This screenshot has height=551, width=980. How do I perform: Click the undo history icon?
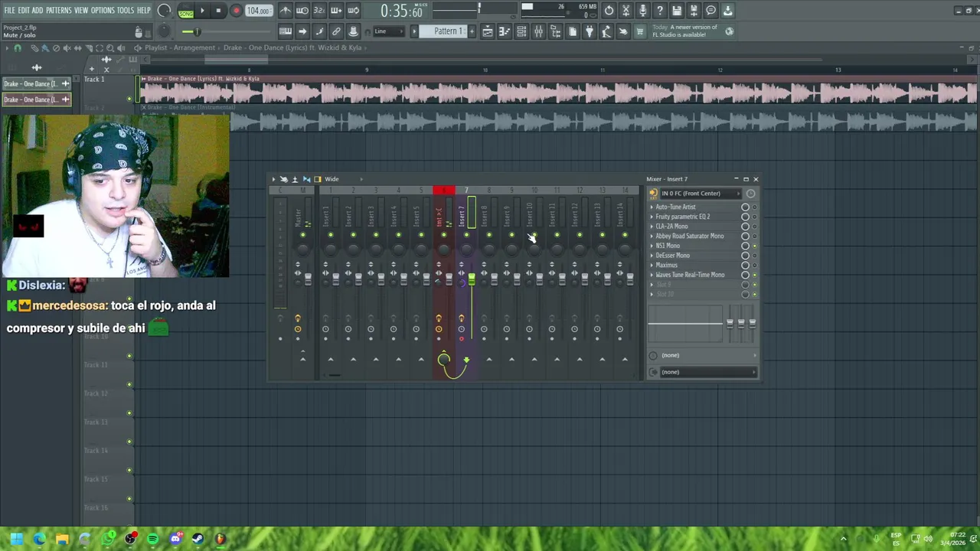(x=609, y=11)
